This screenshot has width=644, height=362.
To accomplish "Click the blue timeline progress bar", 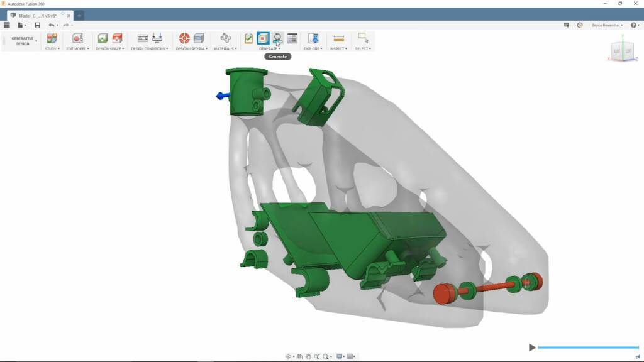I will 587,347.
